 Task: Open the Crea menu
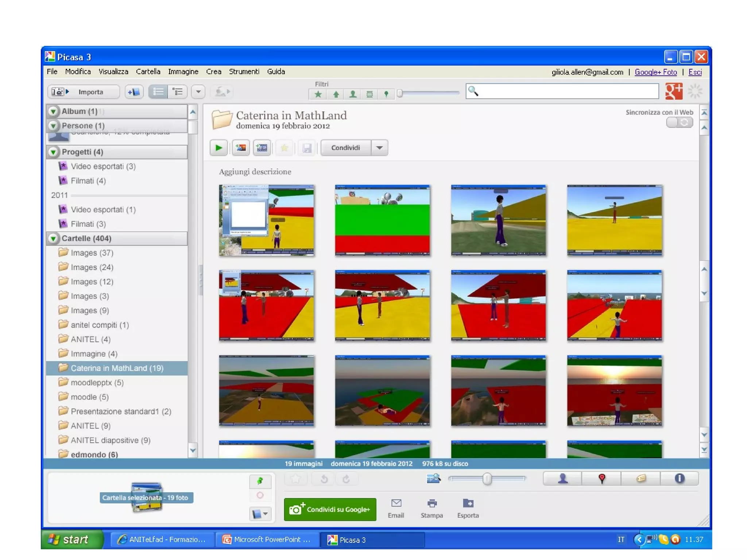click(213, 72)
